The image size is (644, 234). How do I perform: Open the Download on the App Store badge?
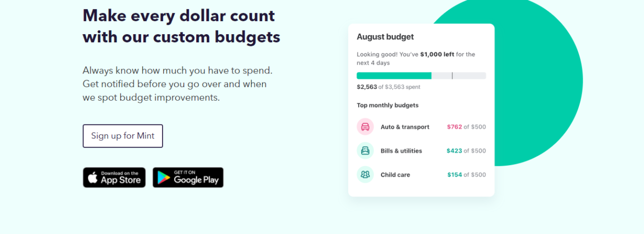[114, 178]
